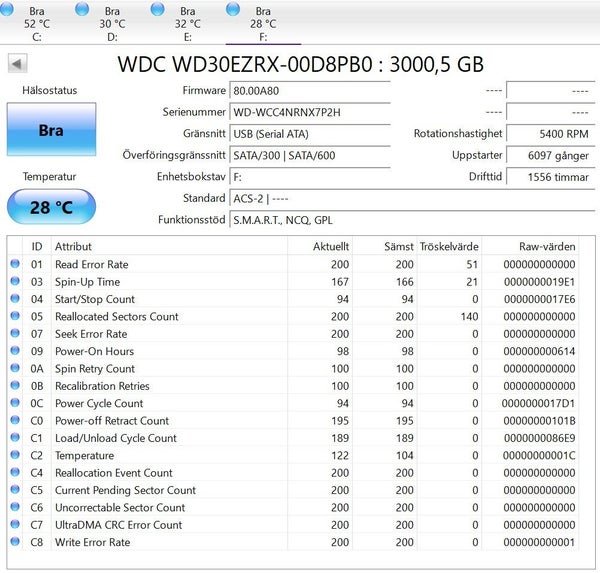The image size is (600, 573).
Task: Click the 5400 RPM rotation field
Action: coord(550,134)
